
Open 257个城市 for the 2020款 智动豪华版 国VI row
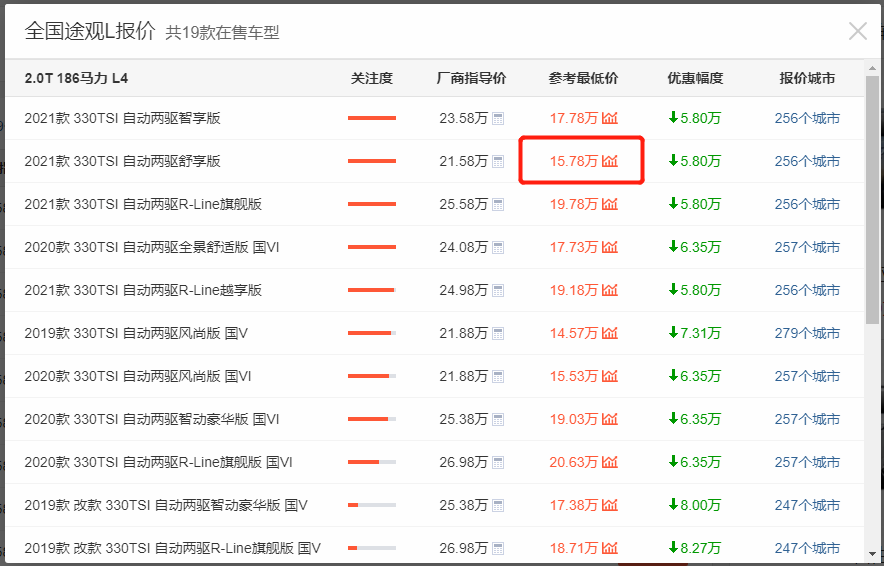(807, 419)
